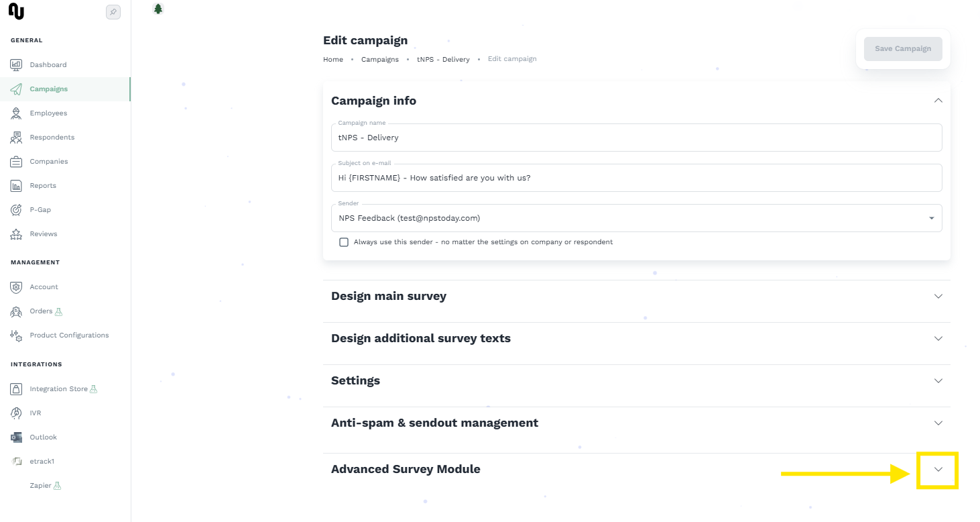The height and width of the screenshot is (522, 980).
Task: Click the Reports chart icon
Action: [x=16, y=186]
